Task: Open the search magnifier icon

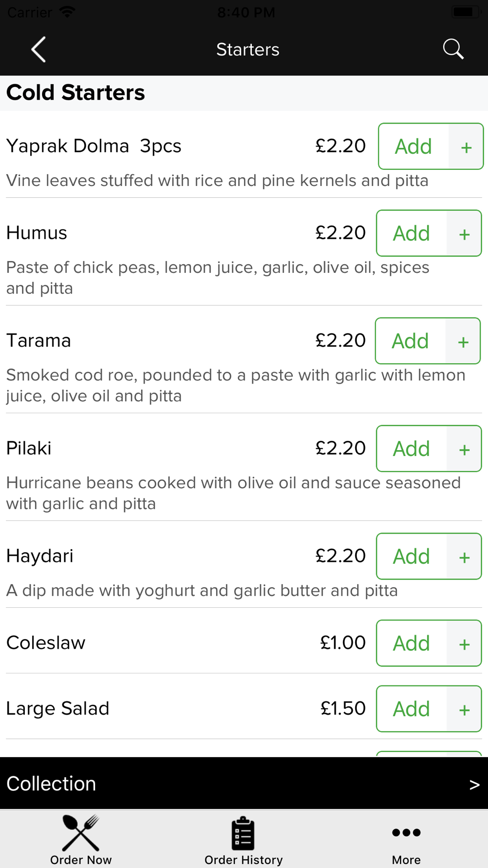Action: pos(453,49)
